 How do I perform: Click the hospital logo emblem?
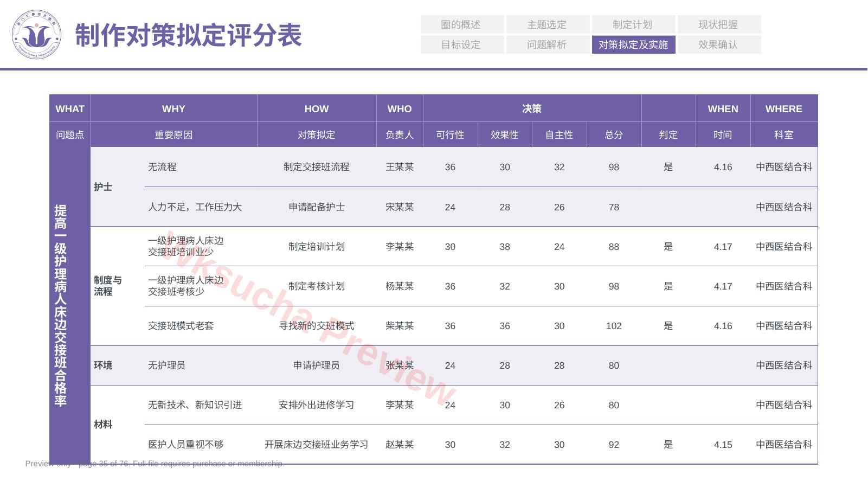(36, 35)
